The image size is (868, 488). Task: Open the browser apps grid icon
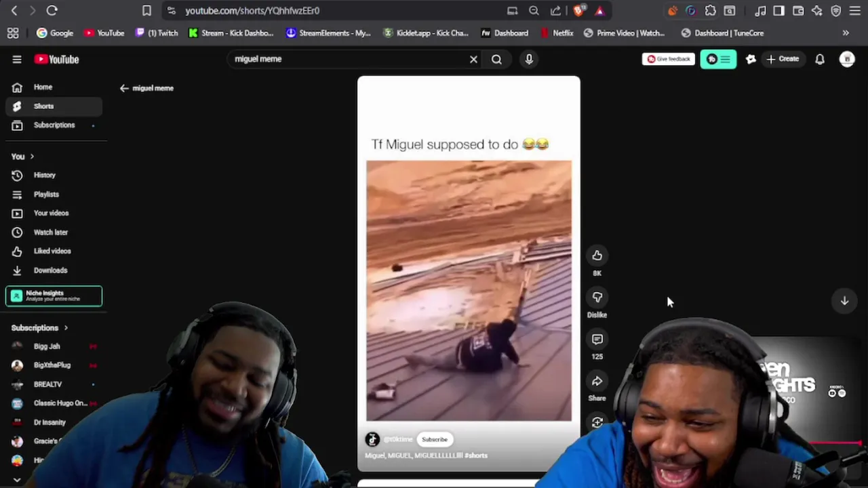13,33
